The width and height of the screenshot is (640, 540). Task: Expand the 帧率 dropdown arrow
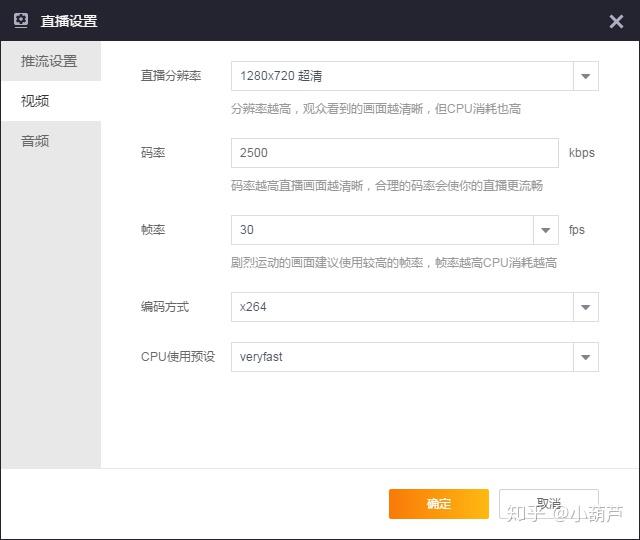point(546,230)
